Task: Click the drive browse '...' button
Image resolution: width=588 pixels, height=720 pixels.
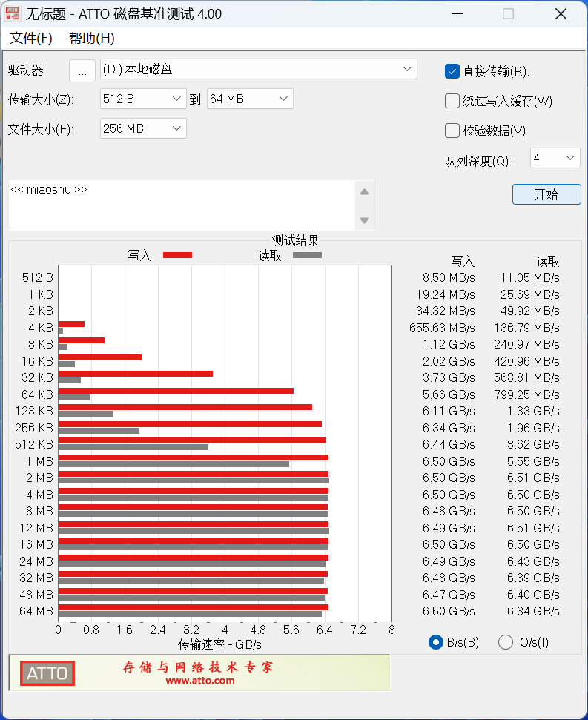Action: (x=82, y=70)
